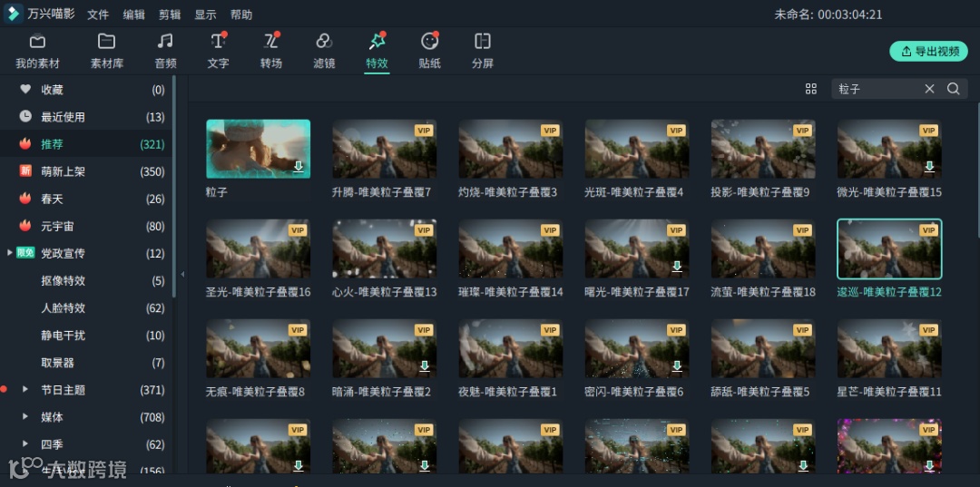Download the 暗涌-唯美粒子叠覆2 effect
This screenshot has height=487, width=980.
425,366
